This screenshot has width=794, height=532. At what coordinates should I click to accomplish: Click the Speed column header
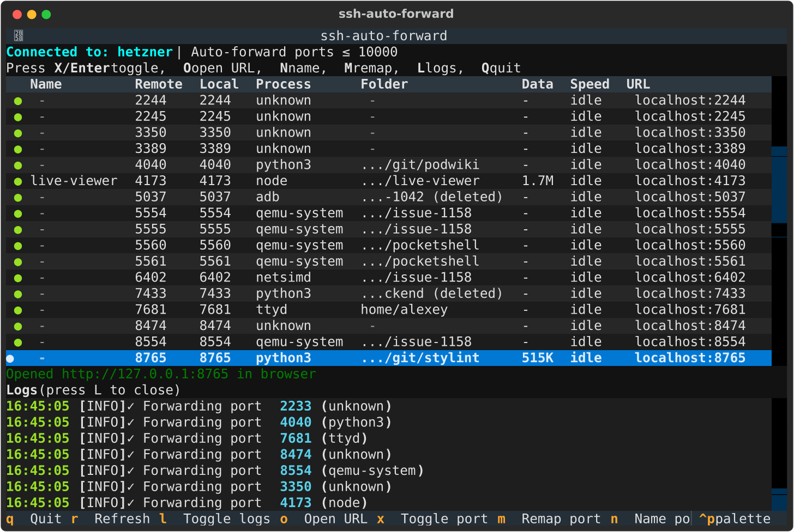pyautogui.click(x=590, y=84)
